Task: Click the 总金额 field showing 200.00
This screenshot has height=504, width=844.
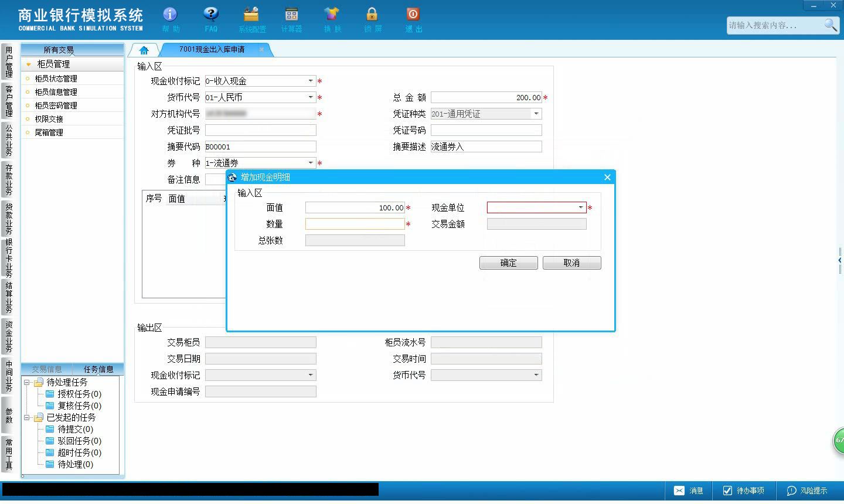Action: 486,97
